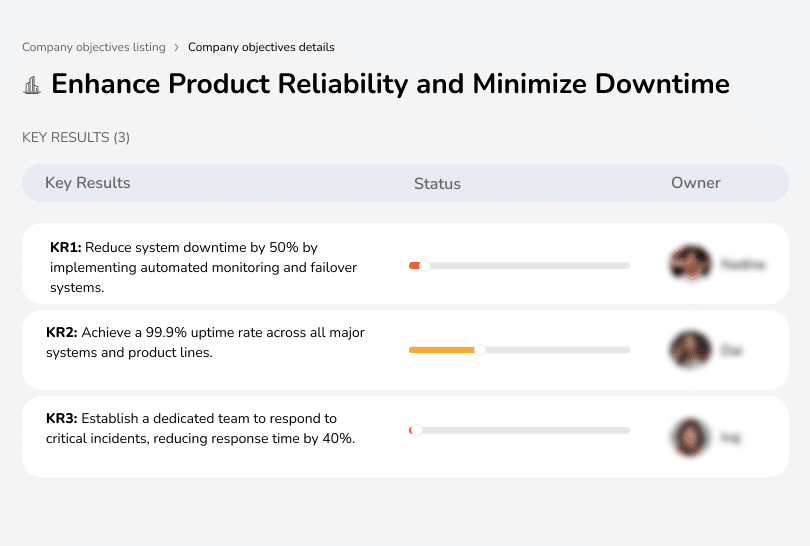Click the KR2 owner name
The width and height of the screenshot is (810, 546).
731,351
